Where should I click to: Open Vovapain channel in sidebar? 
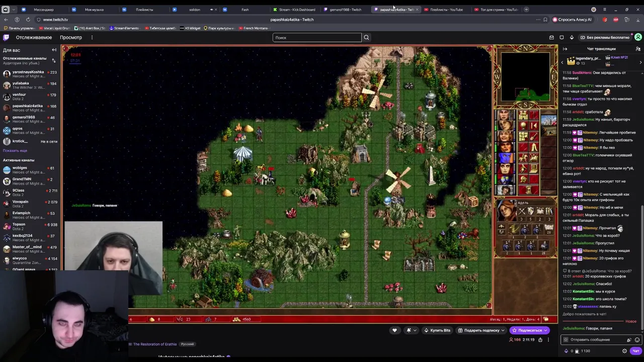[x=29, y=204]
